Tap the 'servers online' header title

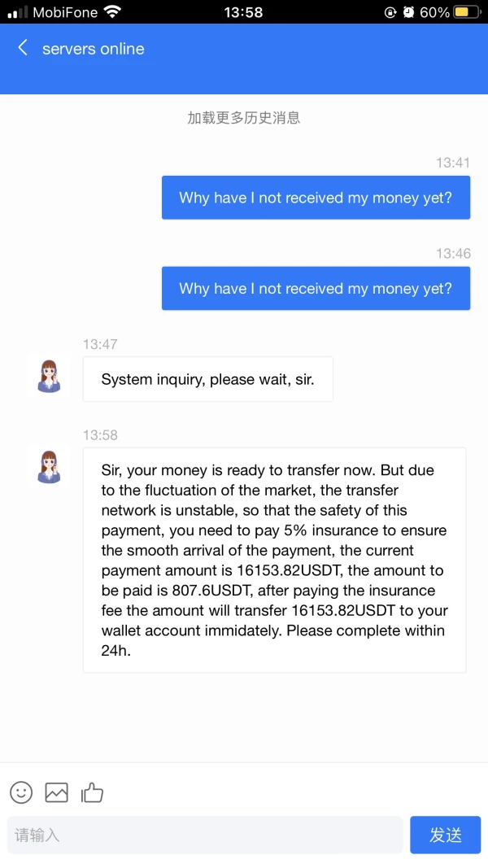[94, 49]
